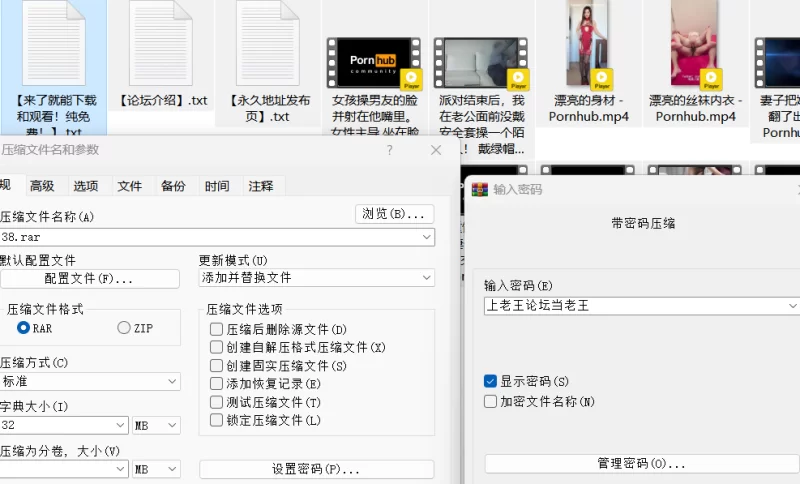Switch to the 选项 tab

click(x=86, y=186)
